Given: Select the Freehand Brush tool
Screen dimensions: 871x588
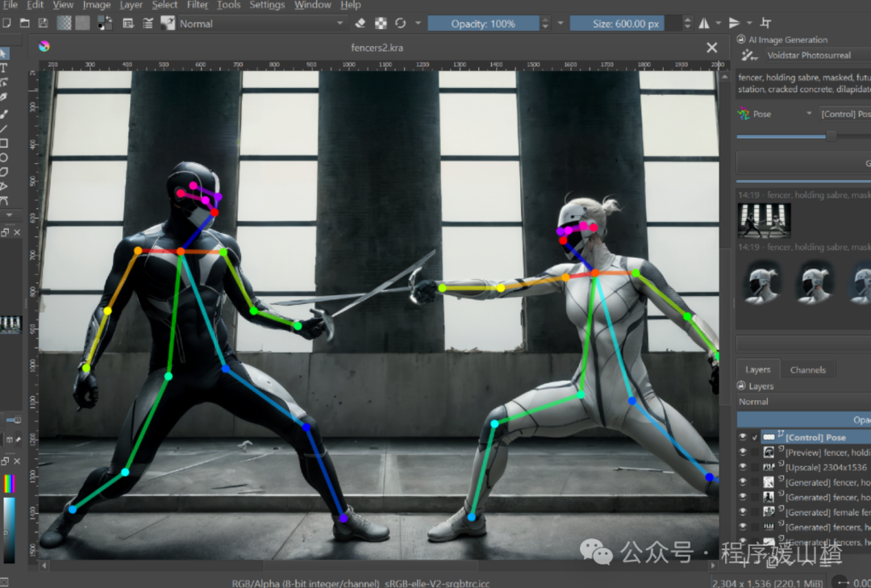Looking at the screenshot, I should 4,114.
